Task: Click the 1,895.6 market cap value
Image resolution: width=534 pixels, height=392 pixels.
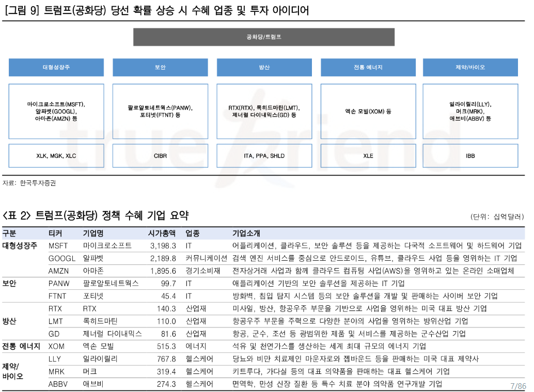Action: [x=163, y=271]
